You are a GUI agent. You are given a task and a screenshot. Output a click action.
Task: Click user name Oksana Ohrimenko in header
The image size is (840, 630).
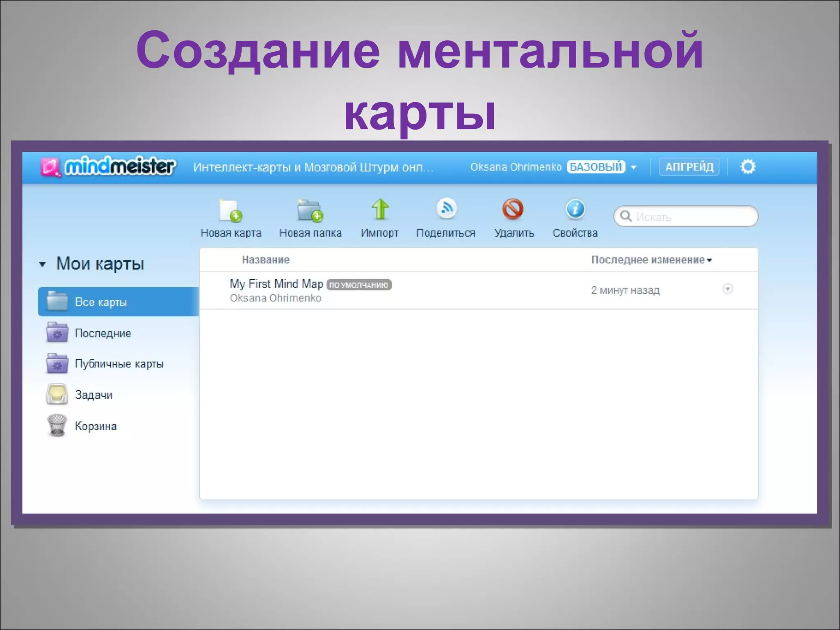coord(516,167)
